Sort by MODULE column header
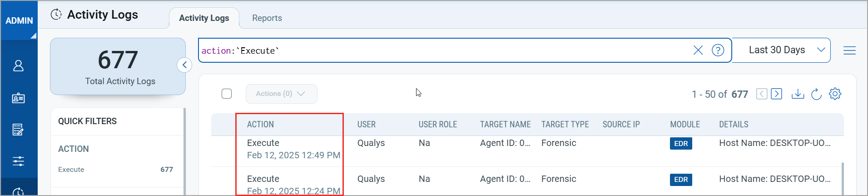 (685, 125)
